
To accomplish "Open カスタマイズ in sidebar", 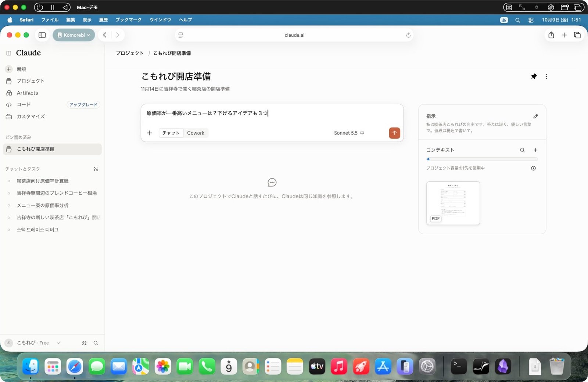I will pyautogui.click(x=52, y=116).
